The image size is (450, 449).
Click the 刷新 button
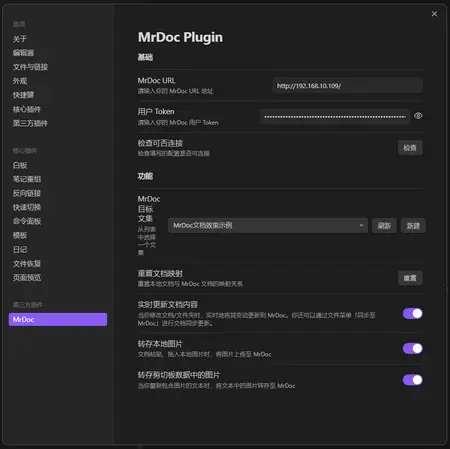coord(384,226)
